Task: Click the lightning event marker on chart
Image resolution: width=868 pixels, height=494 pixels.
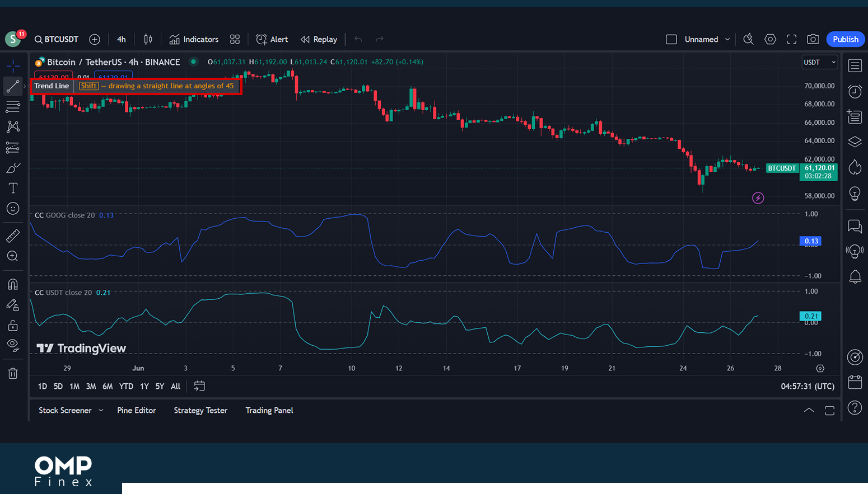Action: coord(758,197)
